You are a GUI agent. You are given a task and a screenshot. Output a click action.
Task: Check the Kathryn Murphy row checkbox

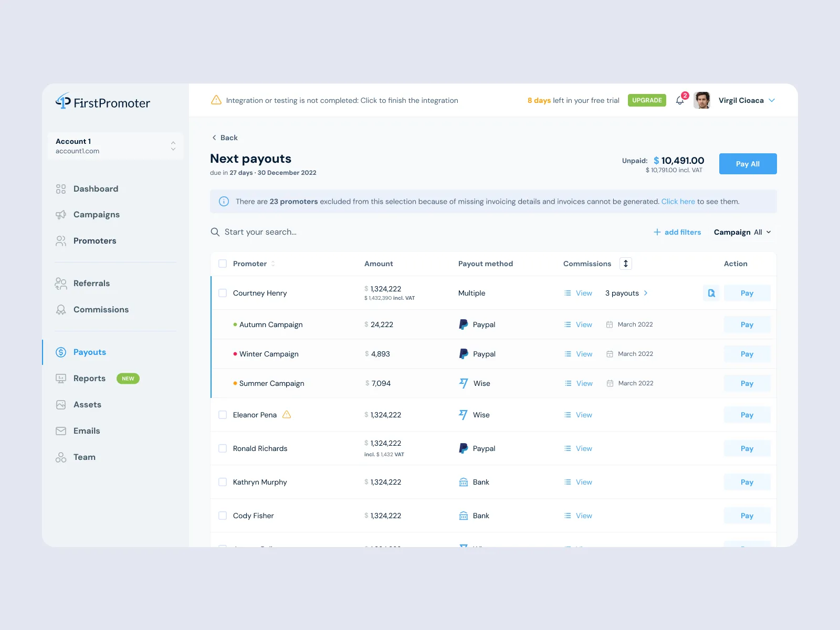tap(223, 482)
